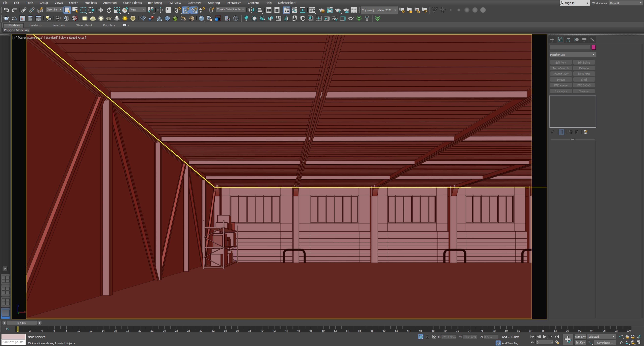Choose the Select and Move tool

(x=101, y=10)
